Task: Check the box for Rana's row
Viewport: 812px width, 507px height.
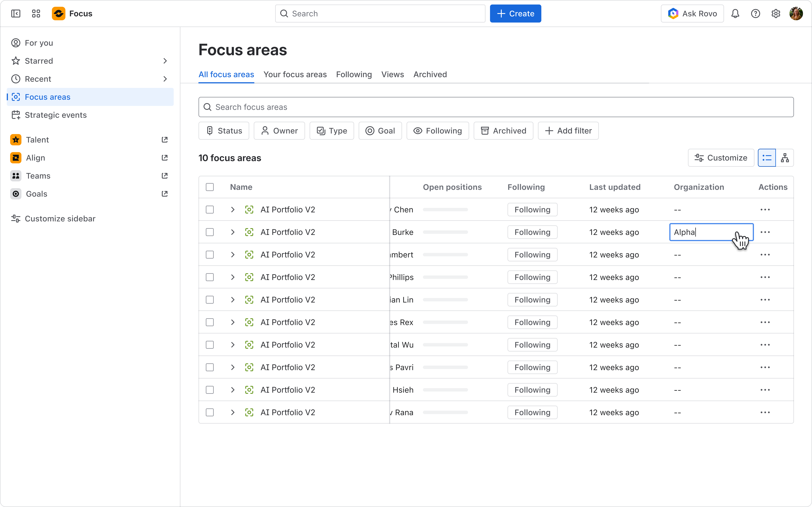Action: 210,413
